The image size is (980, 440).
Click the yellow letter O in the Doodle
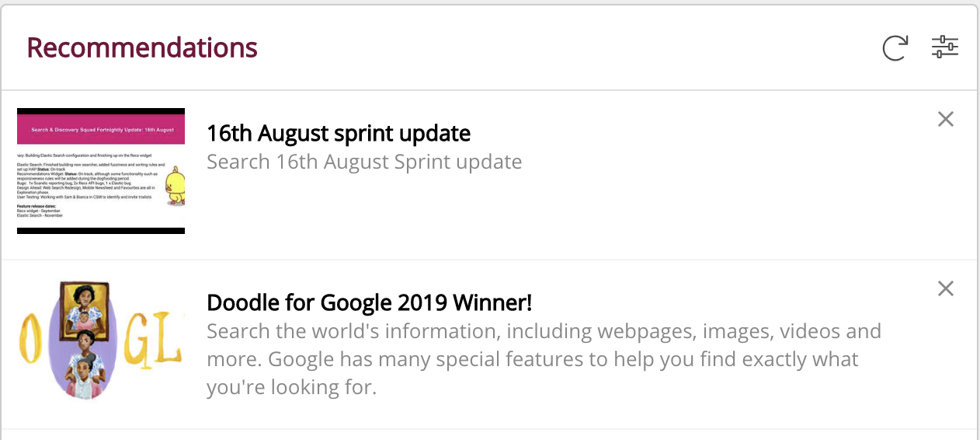(28, 340)
